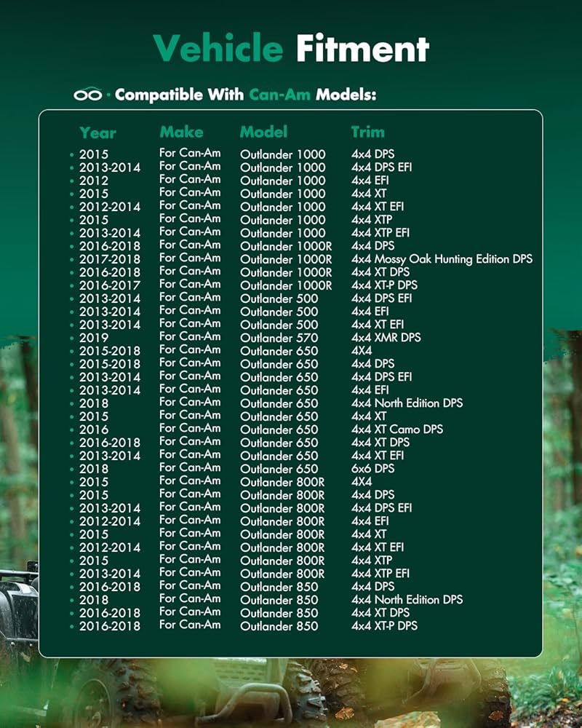Click "Outlander 500" in the 4x4 XT EFI row

coord(279,325)
